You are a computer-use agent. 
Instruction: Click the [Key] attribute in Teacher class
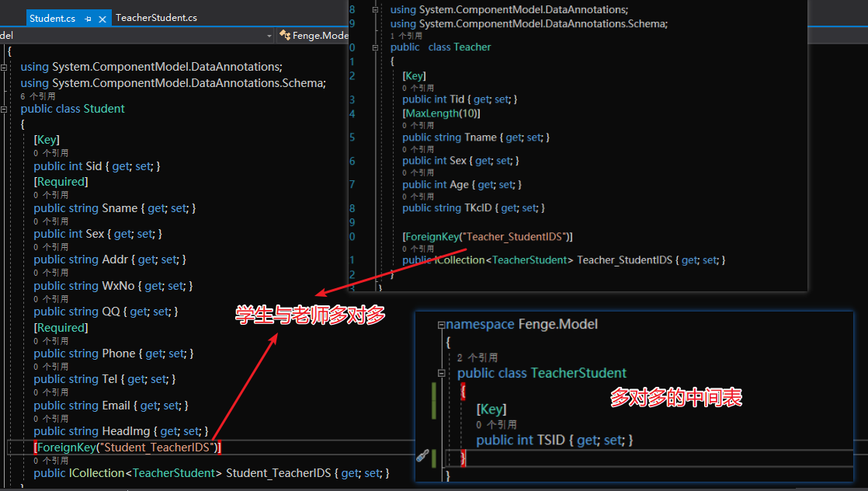[414, 76]
